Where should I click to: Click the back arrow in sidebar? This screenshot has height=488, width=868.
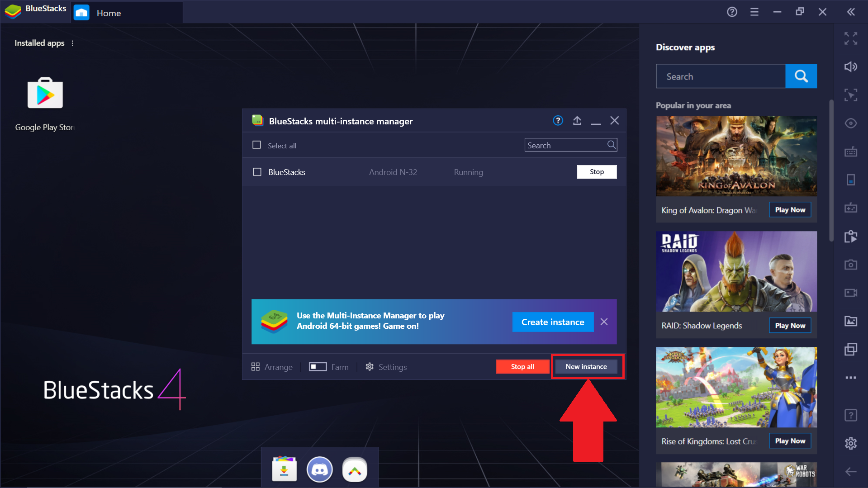pos(851,472)
